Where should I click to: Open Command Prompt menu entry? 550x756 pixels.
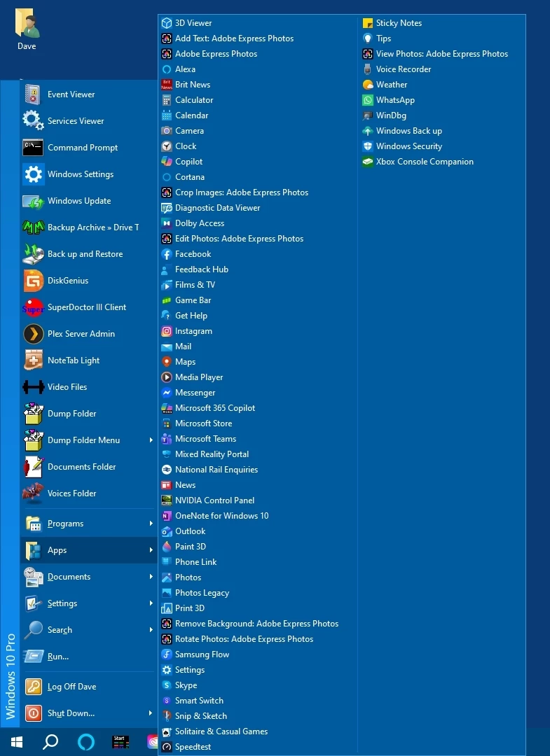(89, 148)
